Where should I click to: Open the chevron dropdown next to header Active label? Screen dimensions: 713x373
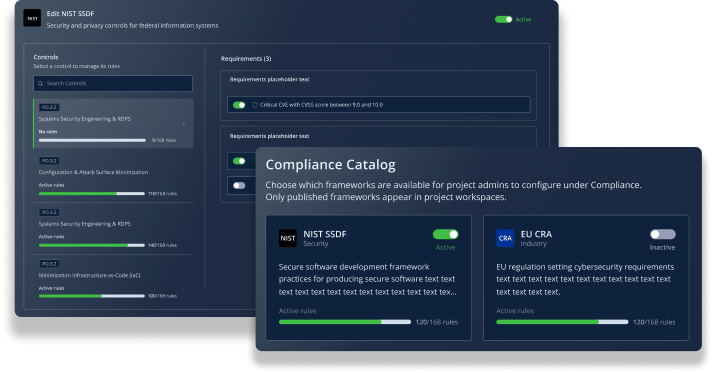click(x=544, y=20)
